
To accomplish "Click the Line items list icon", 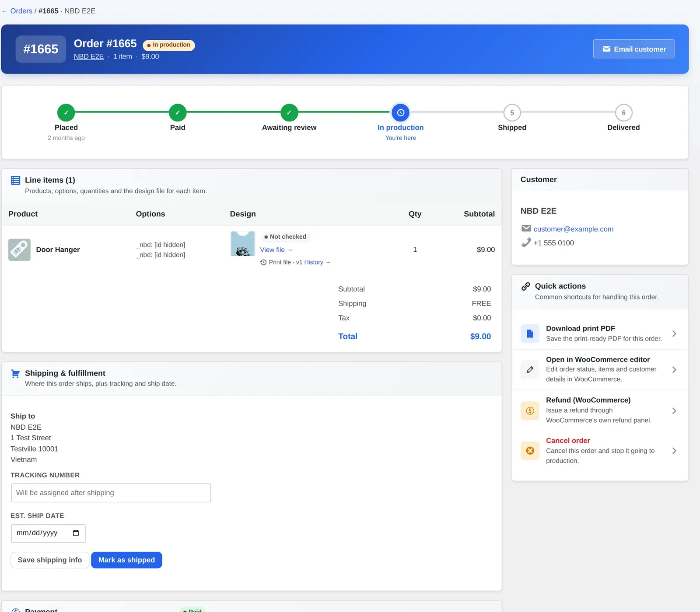I will 16,180.
